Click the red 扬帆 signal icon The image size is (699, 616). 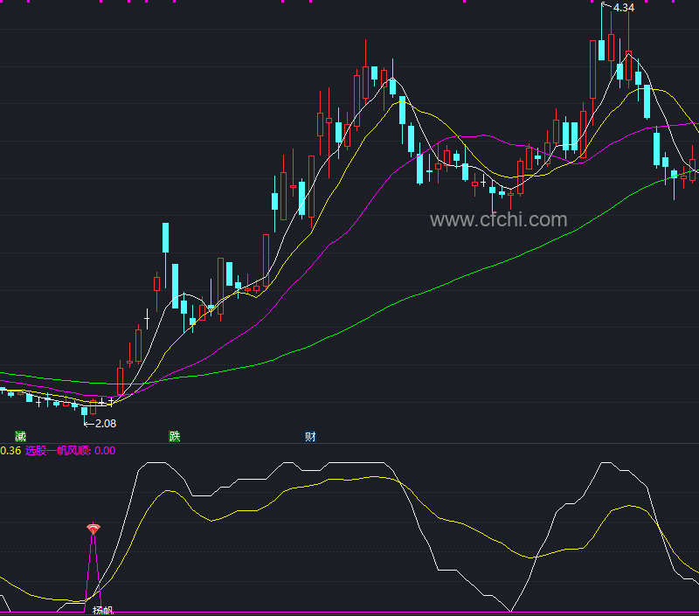click(x=93, y=529)
